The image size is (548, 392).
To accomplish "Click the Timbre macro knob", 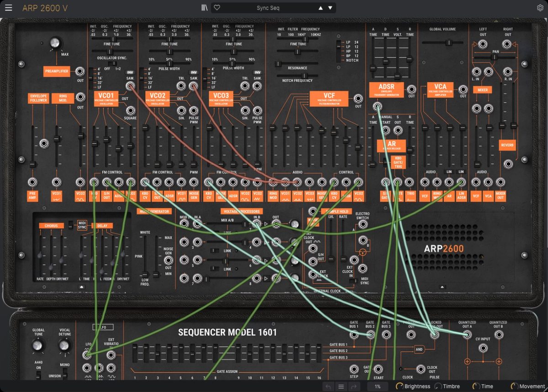I will (438, 386).
